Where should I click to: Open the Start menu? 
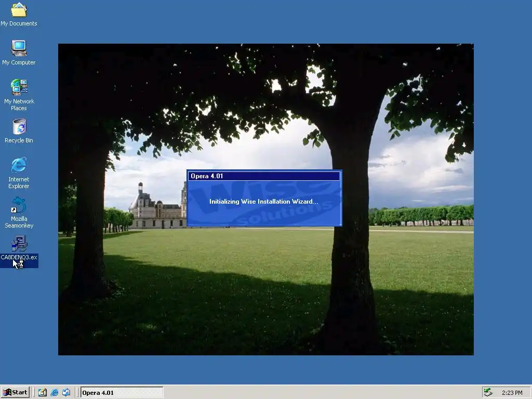(15, 392)
